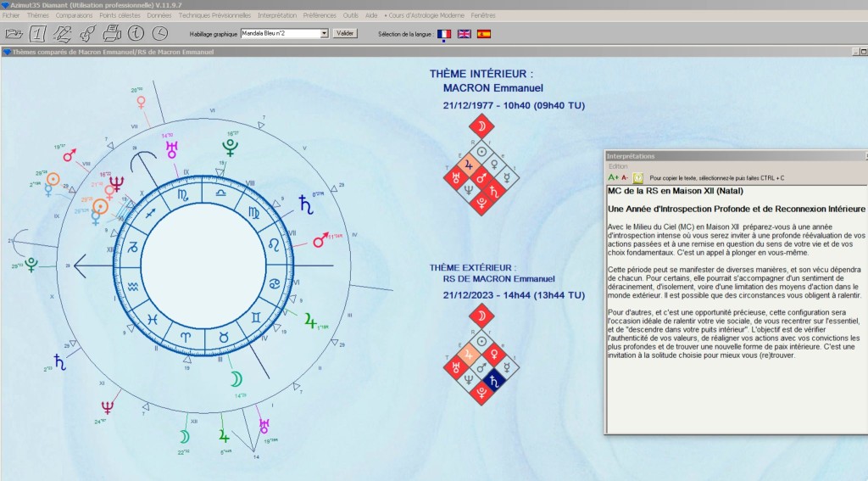868x481 pixels.
Task: Click red Moon diamond in inner theme
Action: [481, 126]
